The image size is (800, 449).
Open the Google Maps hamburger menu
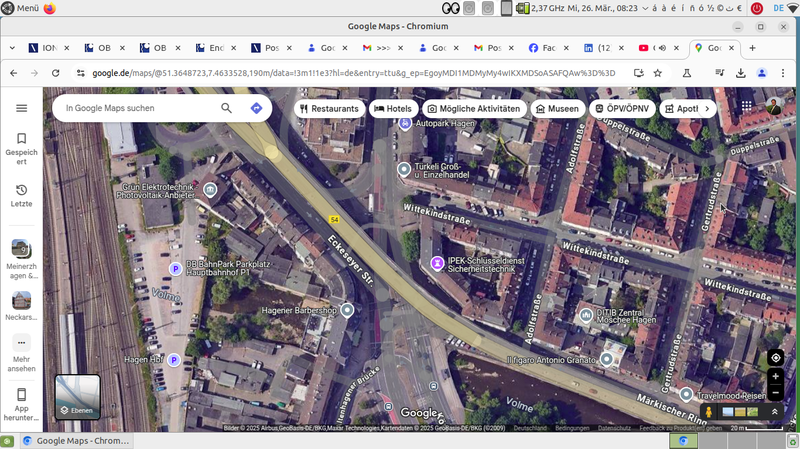(x=21, y=108)
